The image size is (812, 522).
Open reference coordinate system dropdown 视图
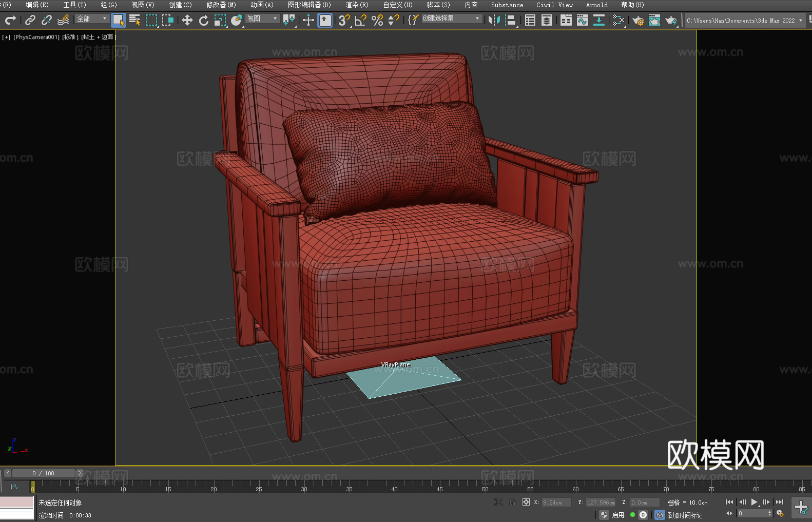pyautogui.click(x=262, y=18)
